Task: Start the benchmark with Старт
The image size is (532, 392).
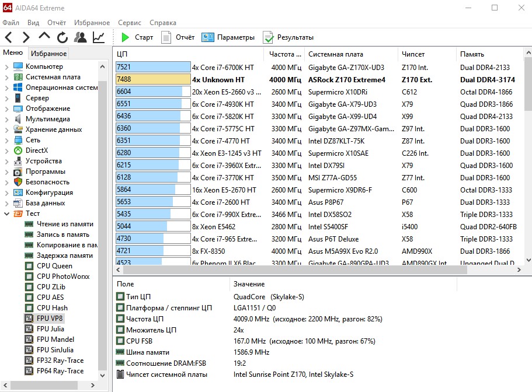Action: [x=137, y=37]
